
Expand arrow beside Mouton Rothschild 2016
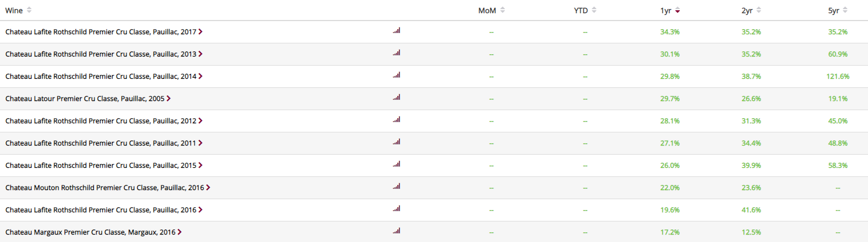[x=208, y=187]
